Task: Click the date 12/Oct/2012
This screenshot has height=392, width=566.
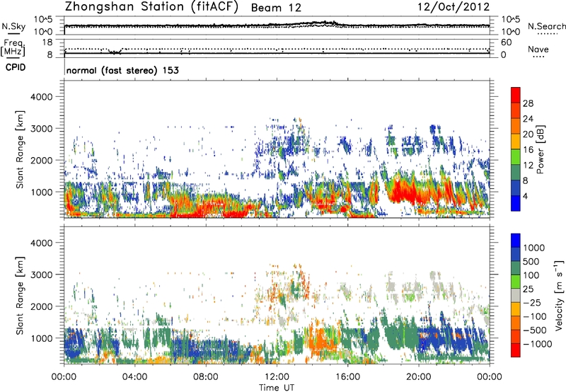Action: tap(454, 7)
